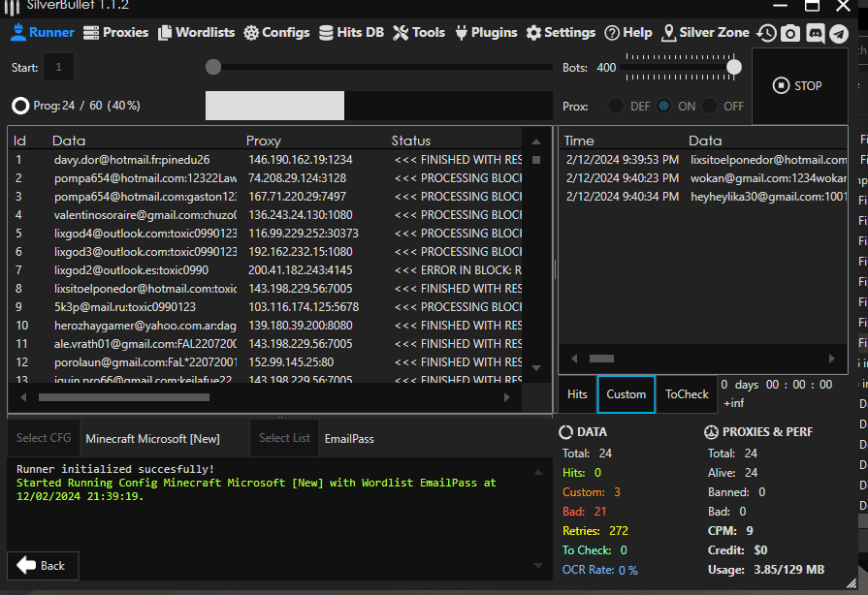Open the Tools menu
Screen dimensions: 868x595
(419, 33)
